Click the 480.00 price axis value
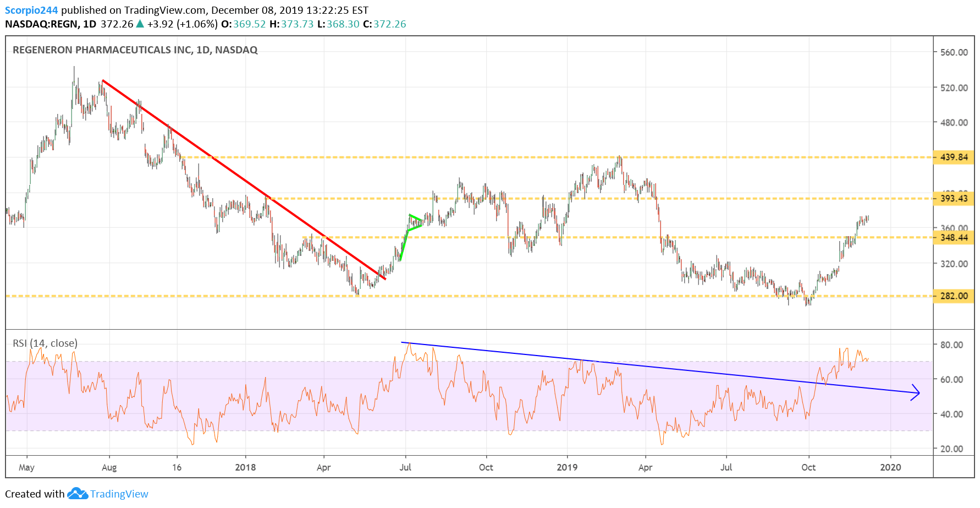Screen dimensions: 980x508 pyautogui.click(x=954, y=123)
